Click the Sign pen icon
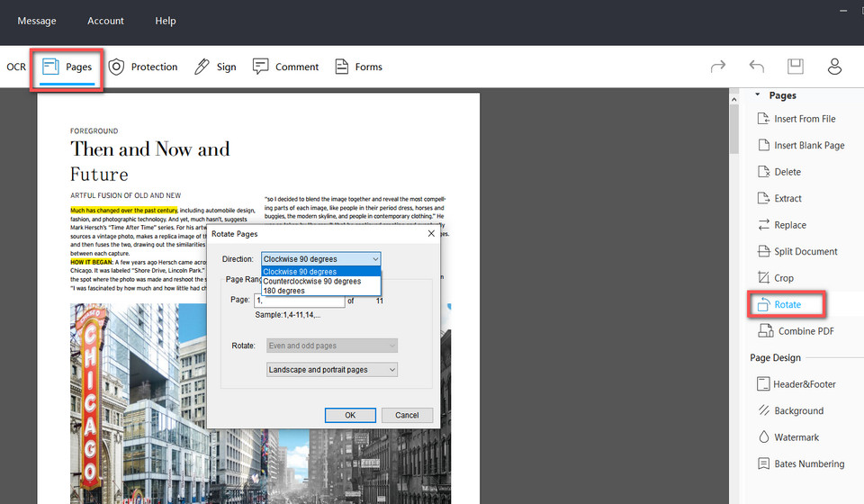 click(202, 67)
